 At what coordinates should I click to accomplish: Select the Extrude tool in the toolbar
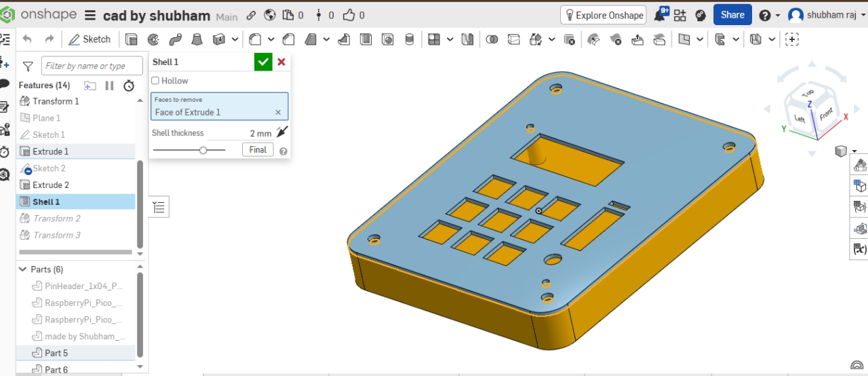(132, 39)
